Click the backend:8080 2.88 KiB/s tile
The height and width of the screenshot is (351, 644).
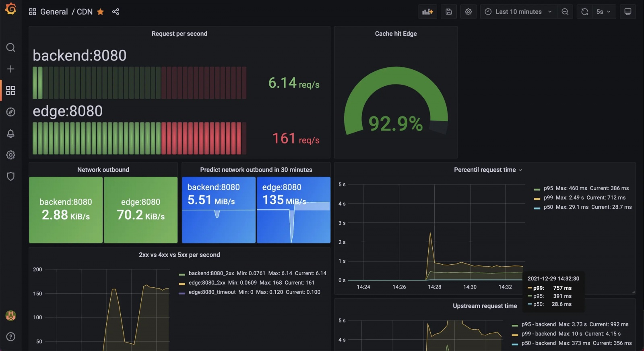click(66, 210)
